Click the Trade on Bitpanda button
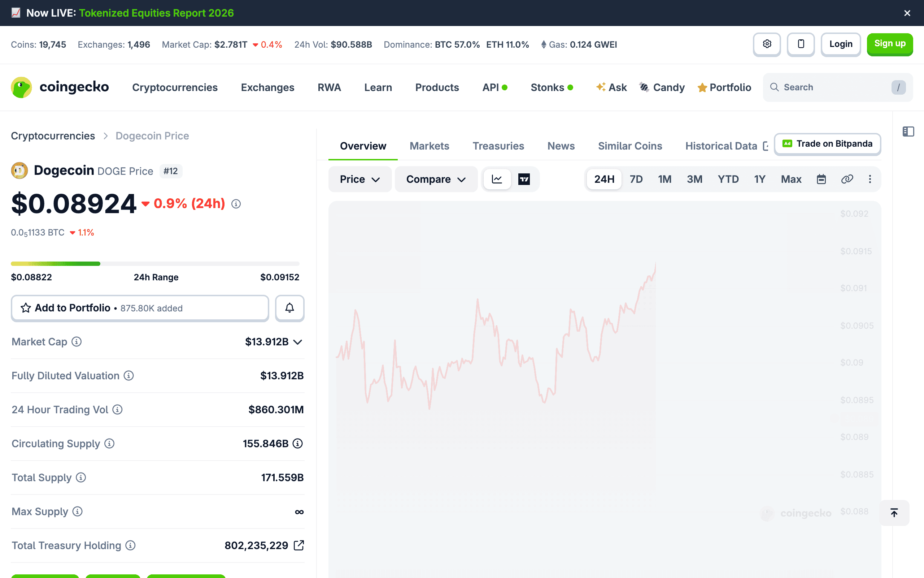 pyautogui.click(x=827, y=144)
